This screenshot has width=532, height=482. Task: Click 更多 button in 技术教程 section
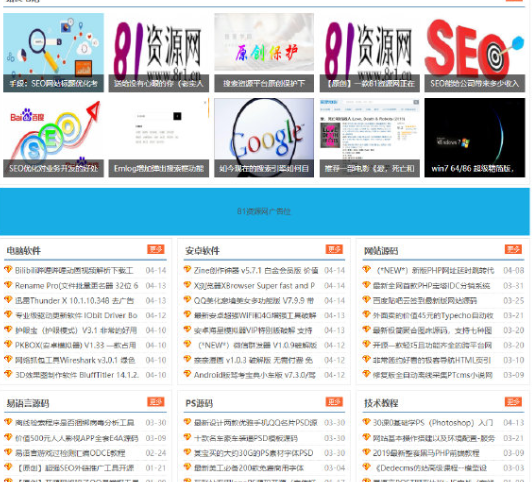[x=513, y=402]
